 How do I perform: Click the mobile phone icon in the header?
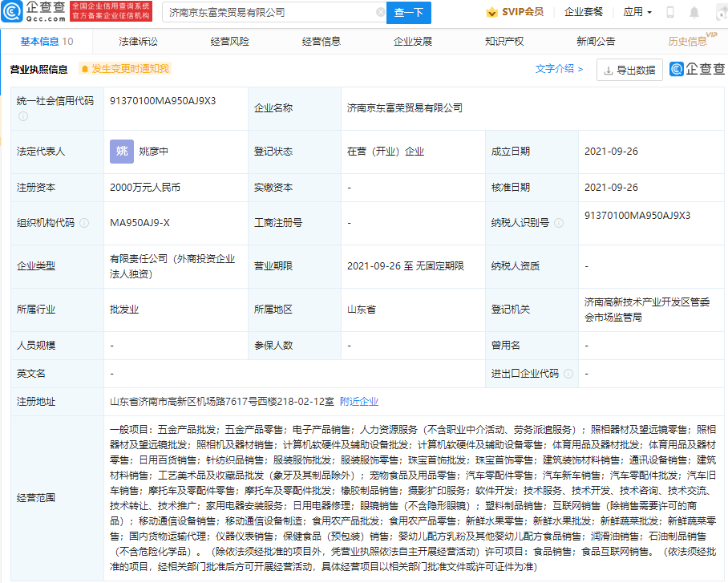pyautogui.click(x=670, y=12)
